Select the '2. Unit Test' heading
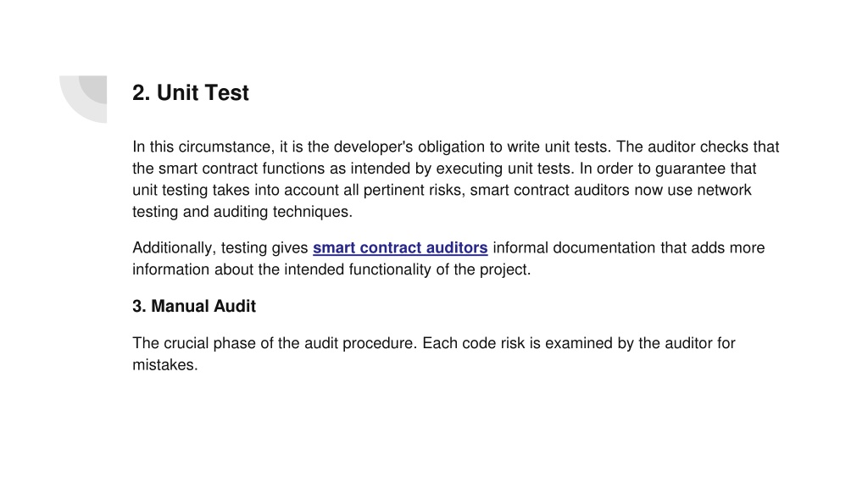The image size is (868, 488). [191, 93]
